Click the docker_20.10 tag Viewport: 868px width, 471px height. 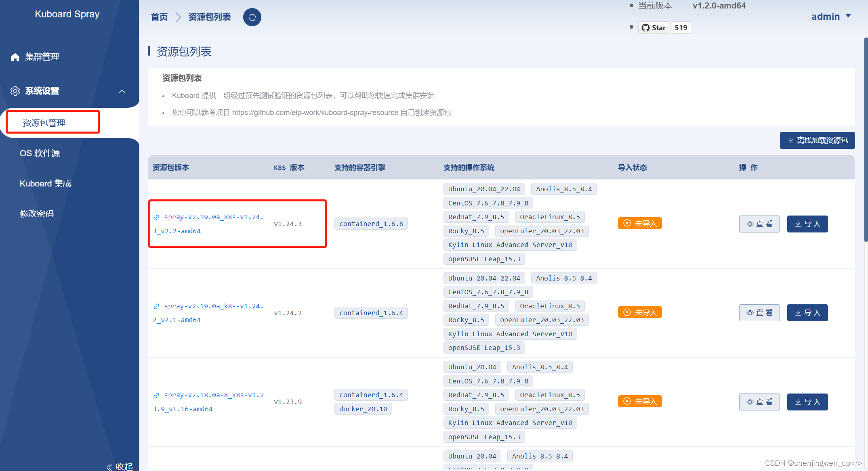[363, 409]
